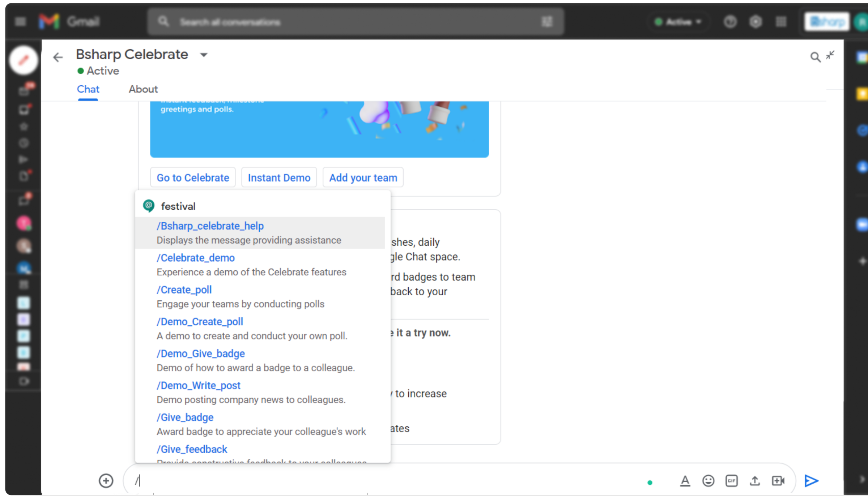The image size is (868, 497).
Task: Open Help and support
Action: [730, 22]
